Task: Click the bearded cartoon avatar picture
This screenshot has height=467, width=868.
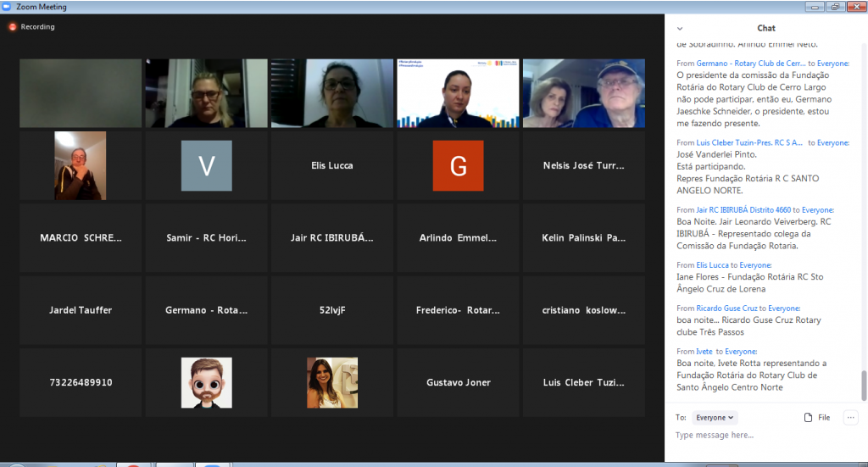Action: (206, 382)
